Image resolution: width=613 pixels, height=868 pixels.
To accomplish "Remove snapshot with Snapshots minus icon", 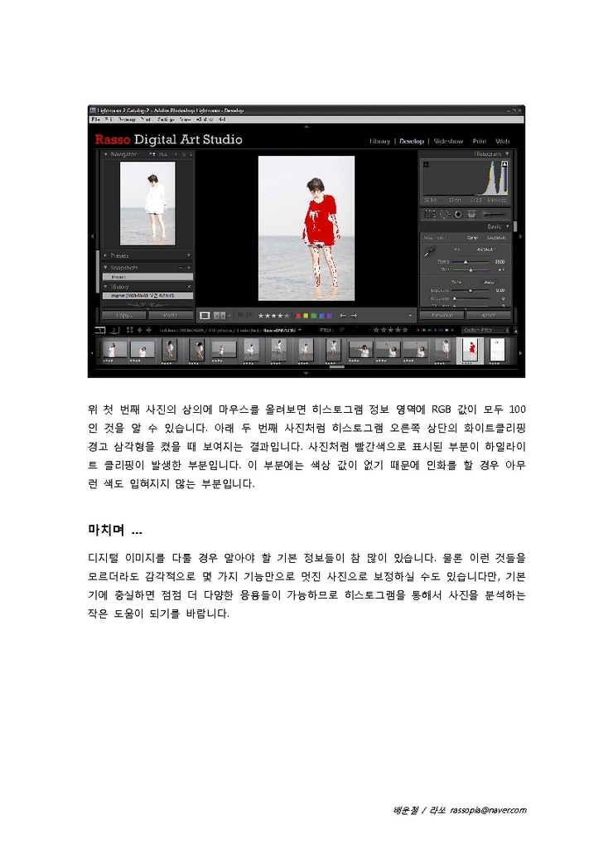I will tap(181, 268).
